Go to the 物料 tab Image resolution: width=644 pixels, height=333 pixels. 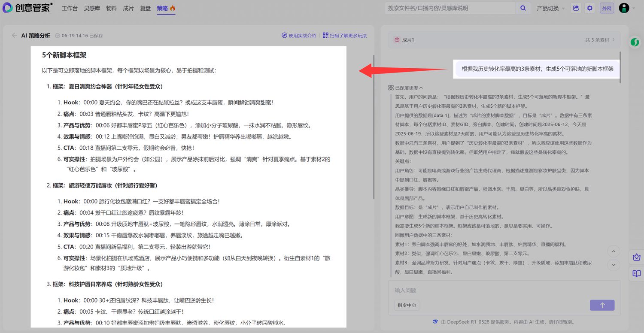(x=112, y=8)
